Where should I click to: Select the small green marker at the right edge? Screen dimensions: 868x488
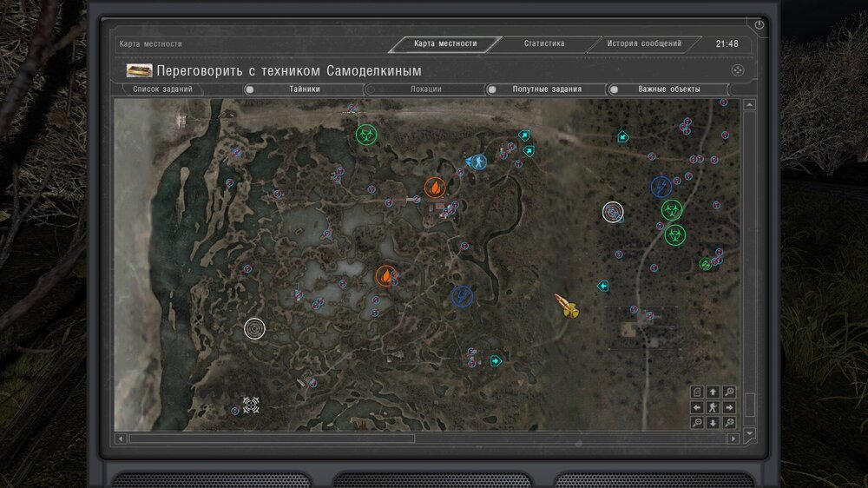coord(705,264)
